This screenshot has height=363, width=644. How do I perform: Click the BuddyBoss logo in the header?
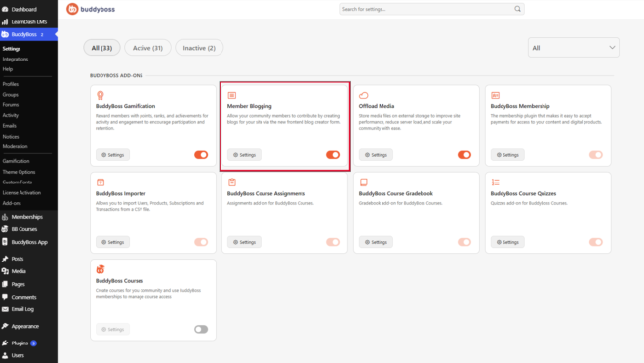pos(91,9)
